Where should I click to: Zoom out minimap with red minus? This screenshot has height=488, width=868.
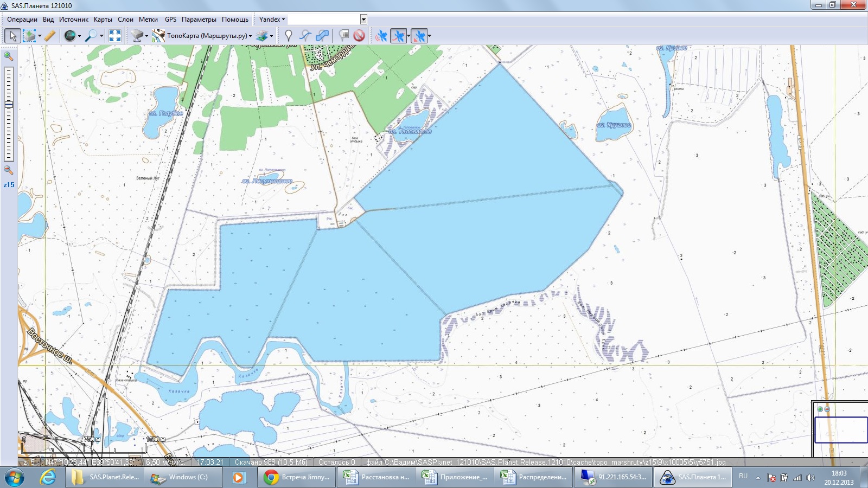[x=827, y=409]
